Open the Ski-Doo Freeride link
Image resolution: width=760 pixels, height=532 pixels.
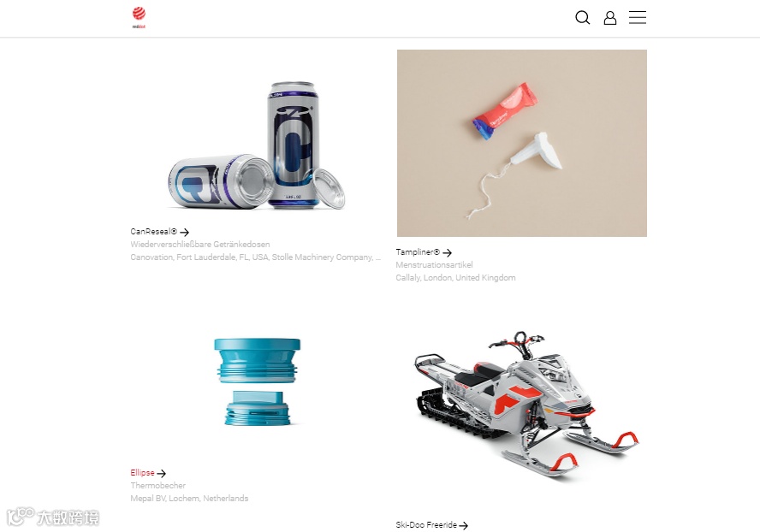(426, 525)
